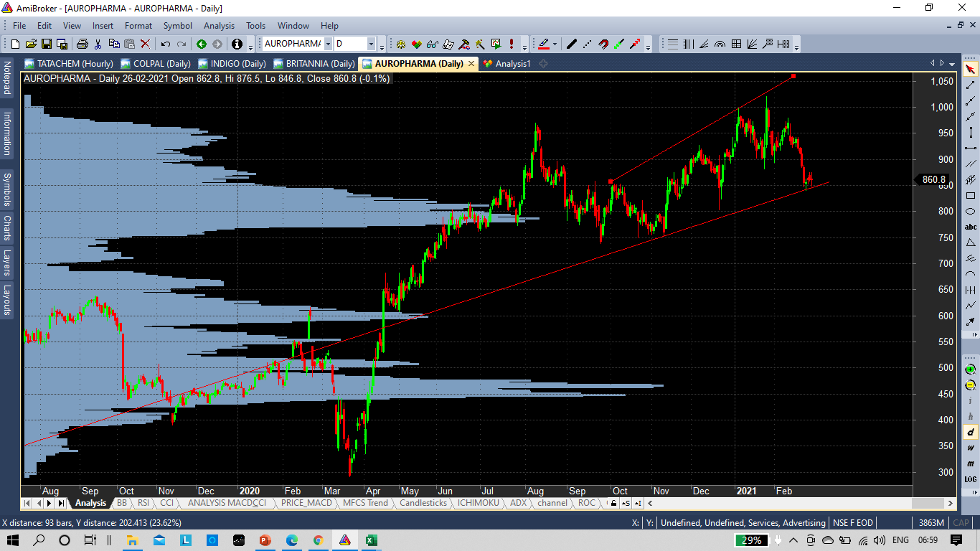Open the PRICE_MACD sheet tab
Screen dimensions: 980x551
(x=307, y=503)
